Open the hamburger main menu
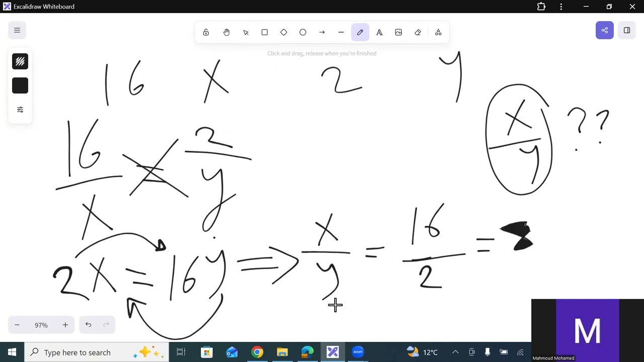Image resolution: width=644 pixels, height=362 pixels. (x=17, y=30)
